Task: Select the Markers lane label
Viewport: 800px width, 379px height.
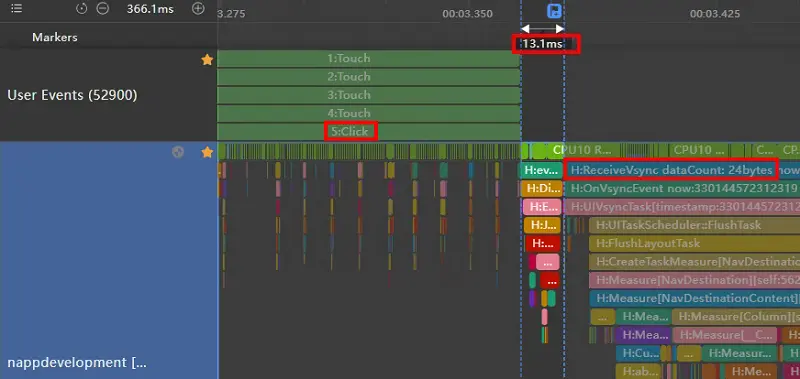Action: (55, 37)
